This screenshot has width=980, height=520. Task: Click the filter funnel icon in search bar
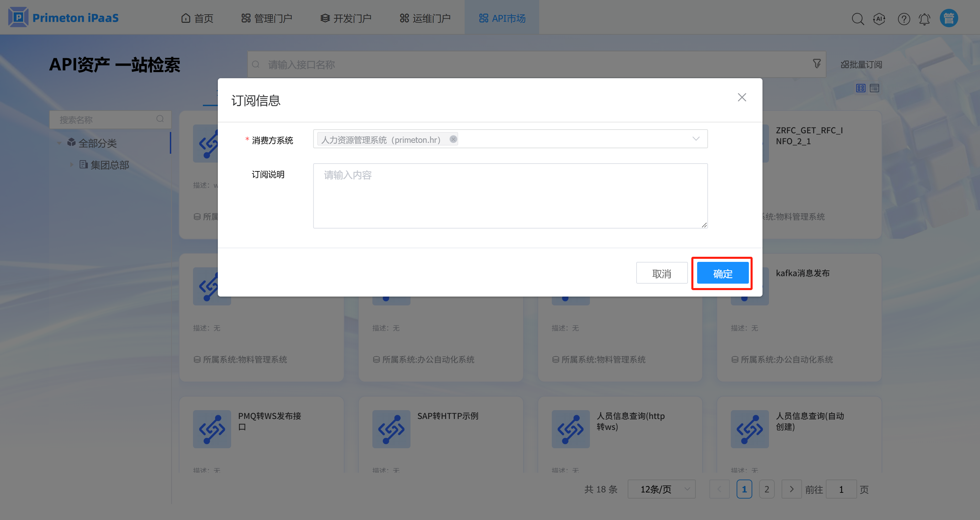tap(816, 64)
